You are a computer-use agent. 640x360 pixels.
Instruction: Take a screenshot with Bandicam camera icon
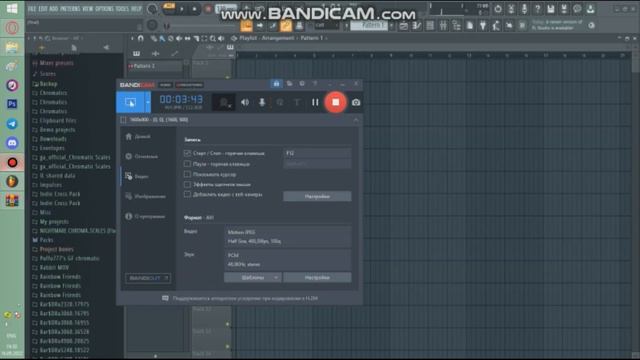point(356,102)
